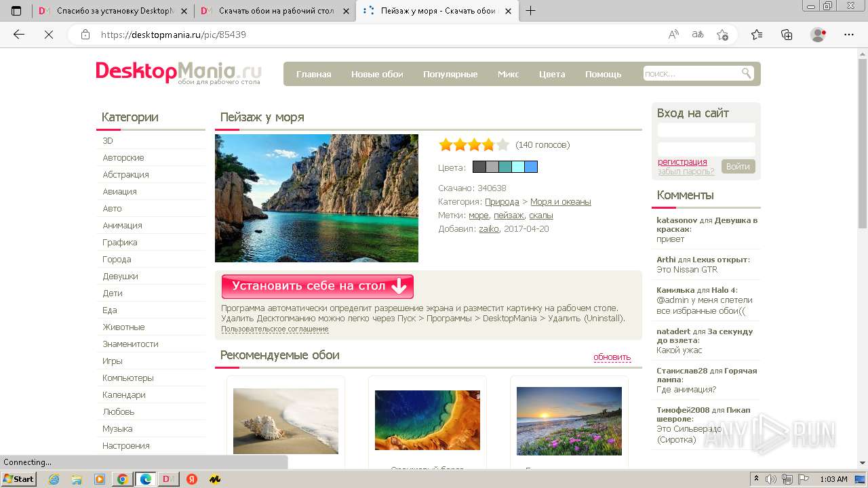Image resolution: width=868 pixels, height=488 pixels.
Task: Open Пользовательское соглашение link
Action: 275,329
